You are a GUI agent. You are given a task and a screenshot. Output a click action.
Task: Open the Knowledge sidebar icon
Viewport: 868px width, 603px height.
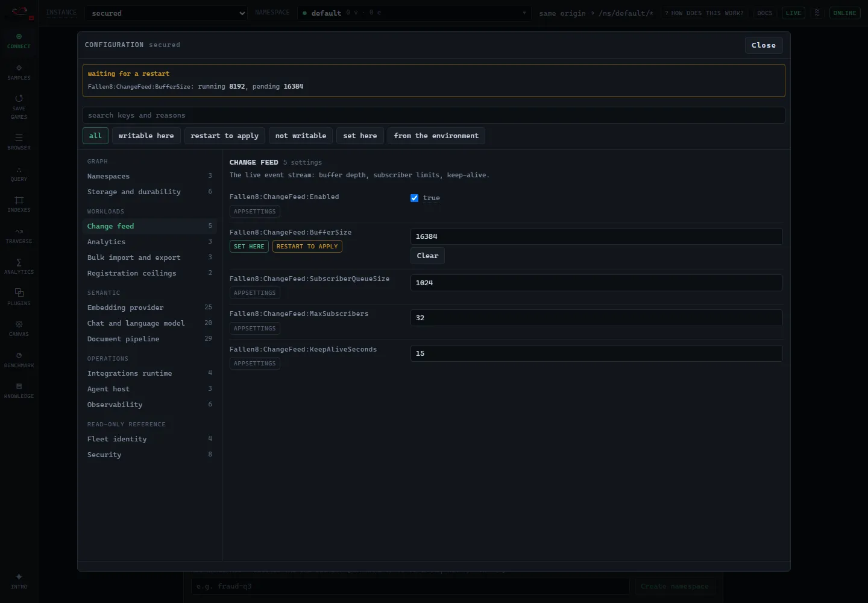(19, 391)
